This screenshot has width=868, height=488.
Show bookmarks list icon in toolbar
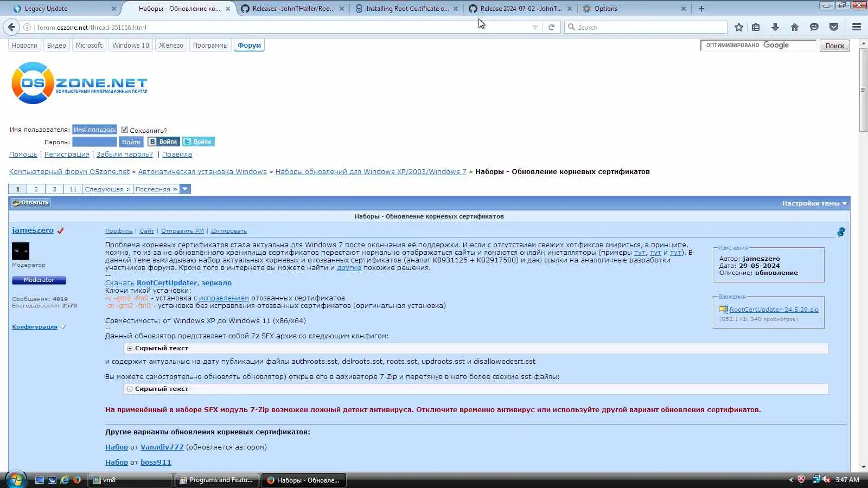756,27
